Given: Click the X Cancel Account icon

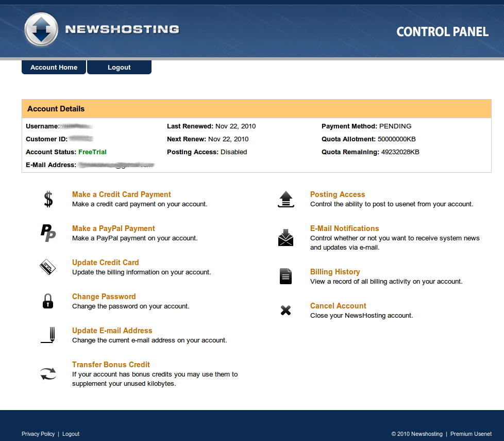Looking at the screenshot, I should pyautogui.click(x=285, y=311).
